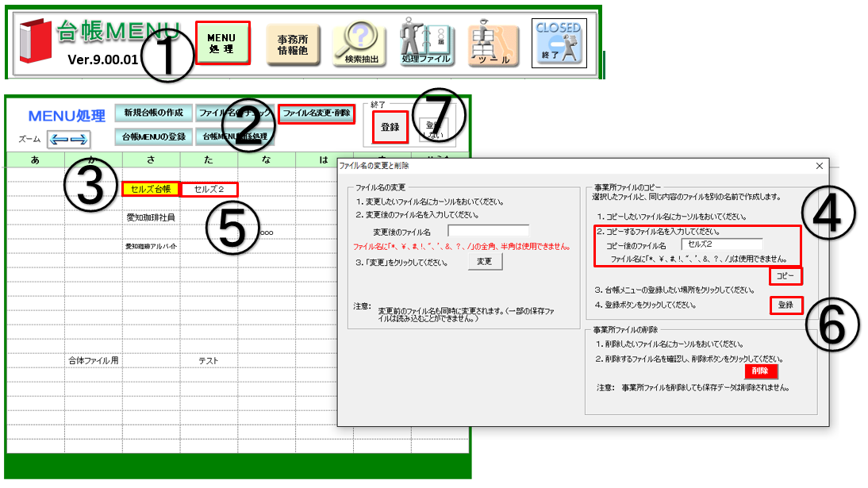Click ファイル名変更・削除 button
868x488 pixels.
tap(316, 113)
